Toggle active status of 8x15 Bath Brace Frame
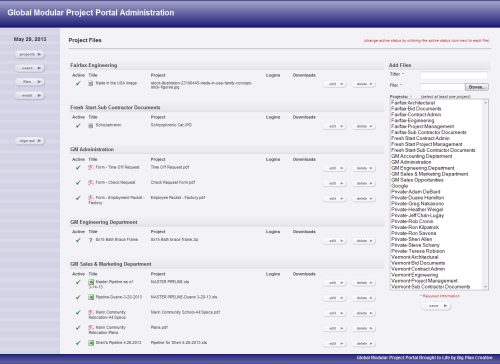Image resolution: width=500 pixels, height=364 pixels. pos(78,240)
